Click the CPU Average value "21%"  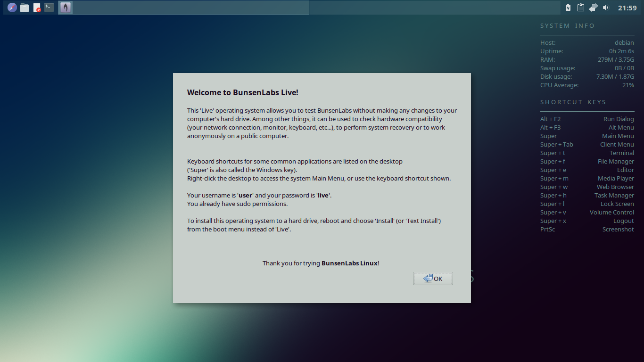(628, 85)
